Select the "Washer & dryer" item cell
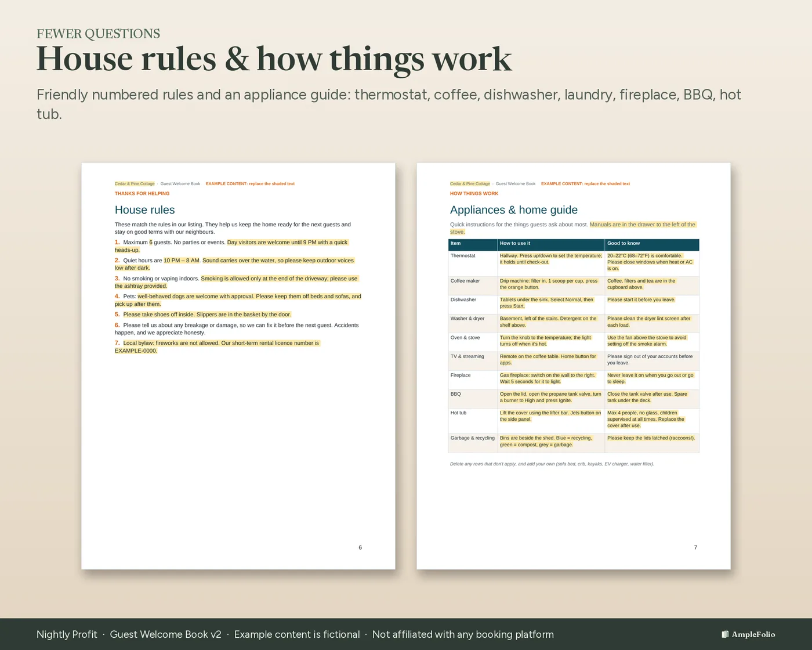 tap(473, 323)
